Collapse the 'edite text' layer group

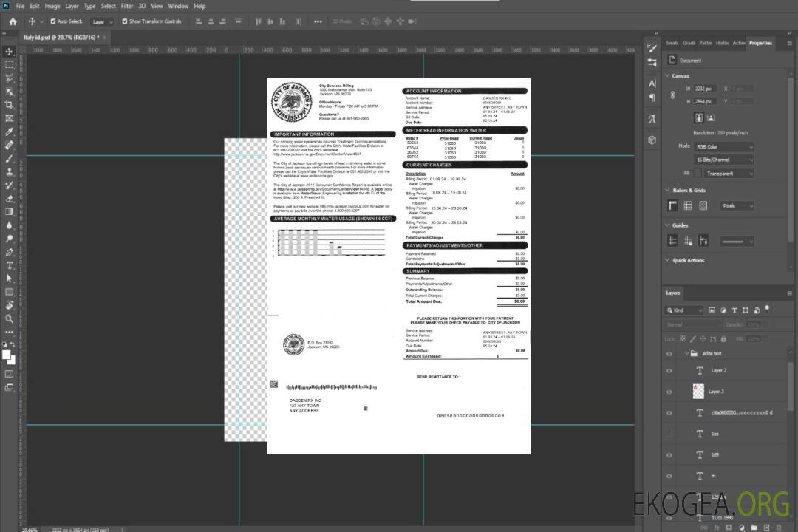coord(686,353)
